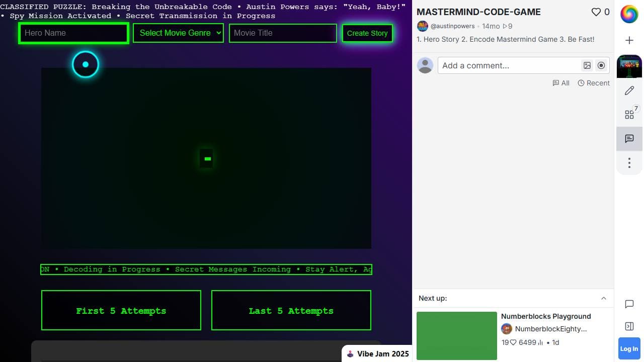This screenshot has height=362, width=644.
Task: Click the scrolling Decoding in Progress ticker
Action: pos(206,269)
